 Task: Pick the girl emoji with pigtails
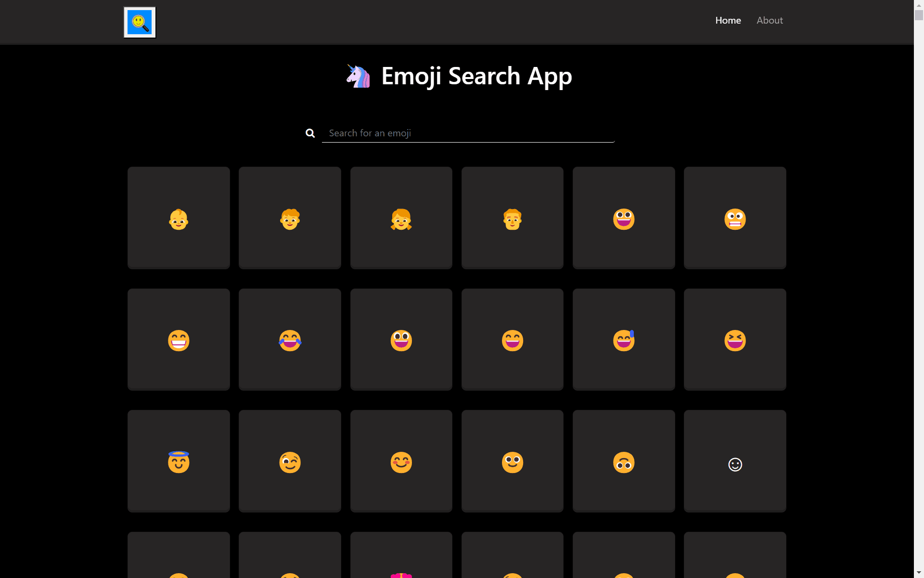click(401, 218)
